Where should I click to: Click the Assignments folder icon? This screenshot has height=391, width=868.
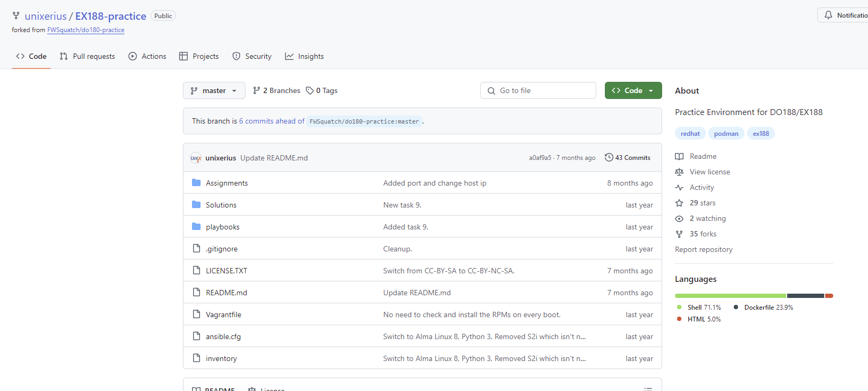196,182
